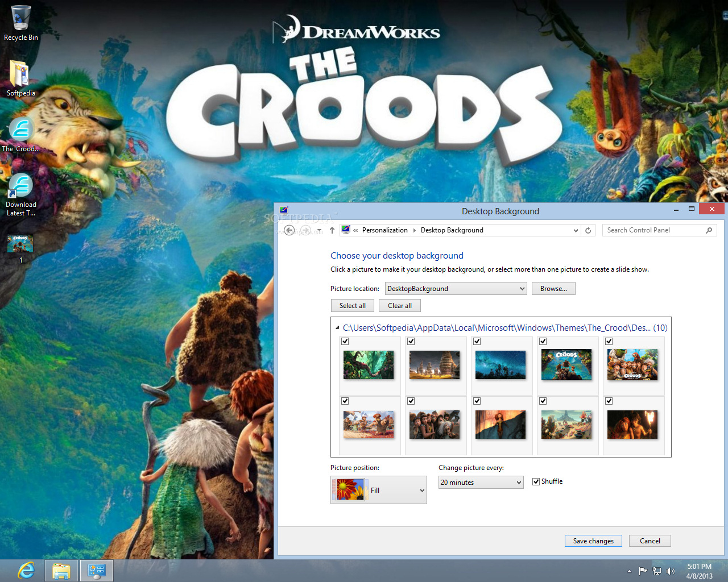Click Save changes button
The image size is (728, 582).
[593, 541]
